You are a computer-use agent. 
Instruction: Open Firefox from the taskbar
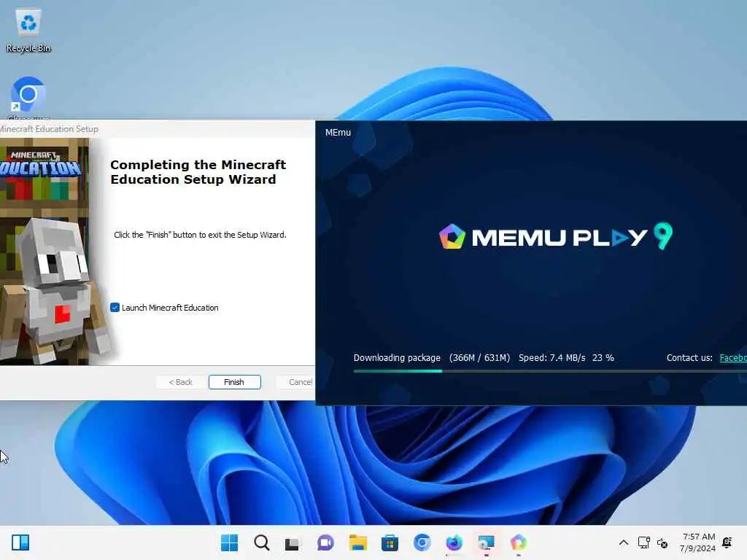coord(454,542)
